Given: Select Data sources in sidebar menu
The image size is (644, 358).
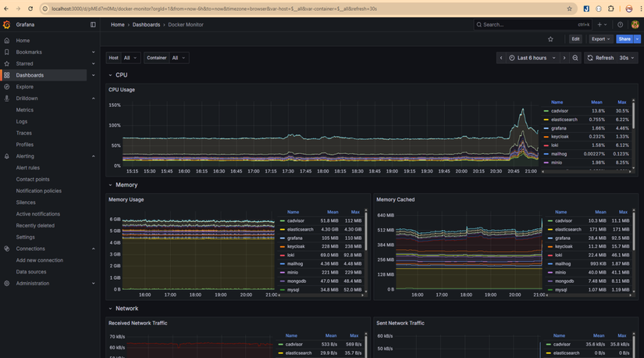Looking at the screenshot, I should click(31, 272).
